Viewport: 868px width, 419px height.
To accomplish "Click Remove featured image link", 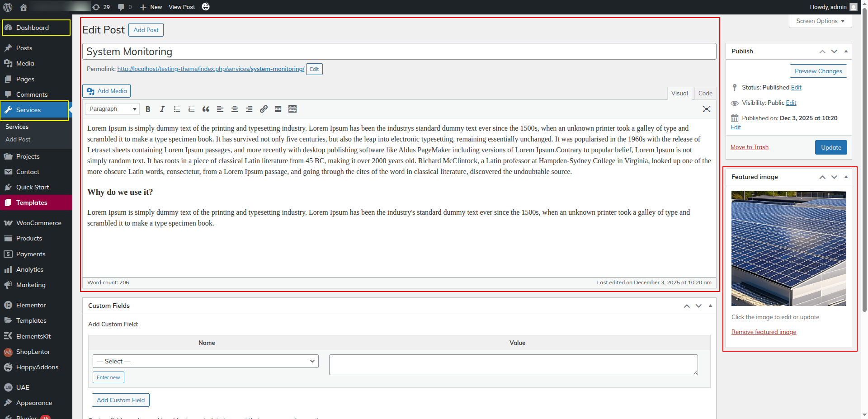I will click(764, 332).
